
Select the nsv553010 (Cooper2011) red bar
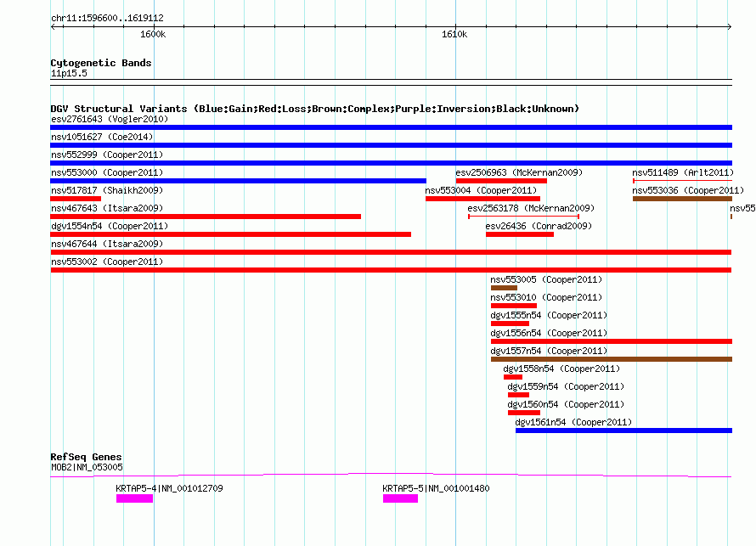click(x=514, y=306)
